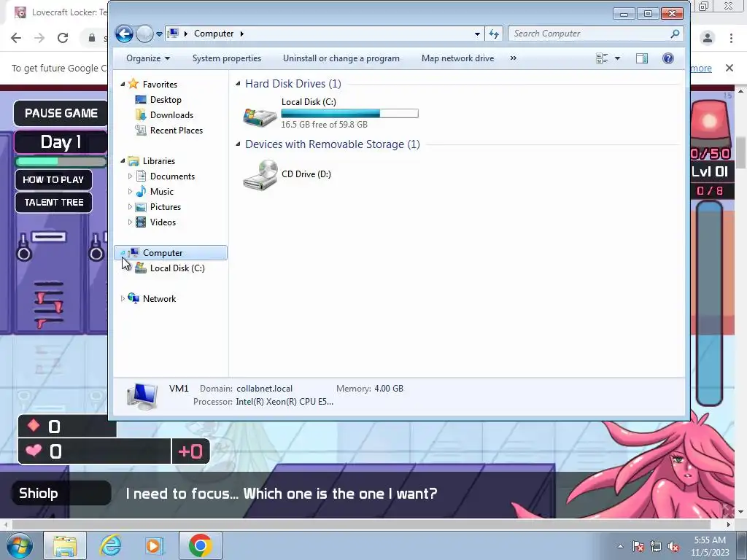Select CD Drive (D:) icon

click(x=260, y=175)
